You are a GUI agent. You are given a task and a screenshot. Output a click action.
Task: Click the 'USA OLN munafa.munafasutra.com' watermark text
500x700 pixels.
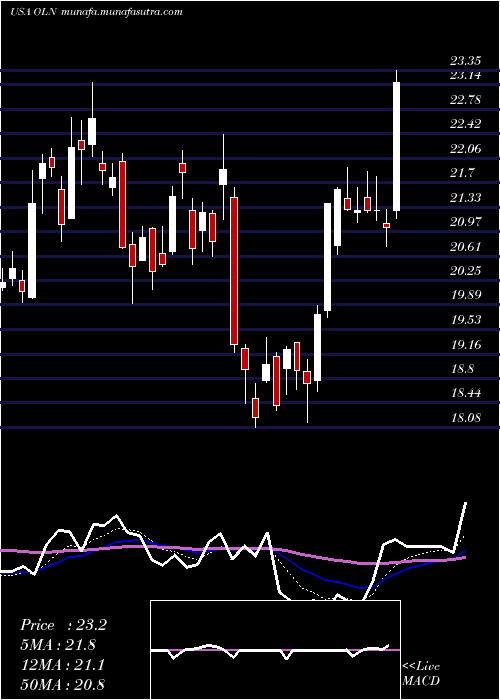tap(96, 12)
